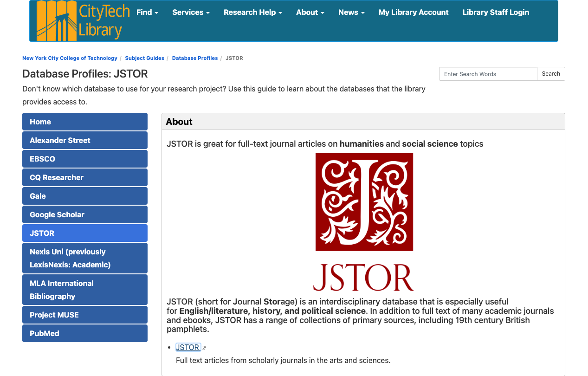
Task: Open Nexis Uni (previously LexisNexis) page
Action: tap(85, 258)
